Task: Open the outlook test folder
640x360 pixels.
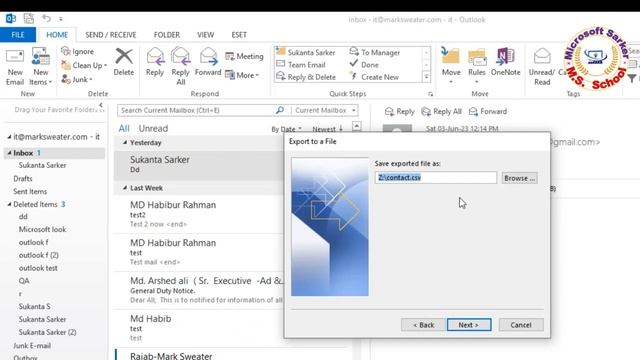Action: [38, 268]
